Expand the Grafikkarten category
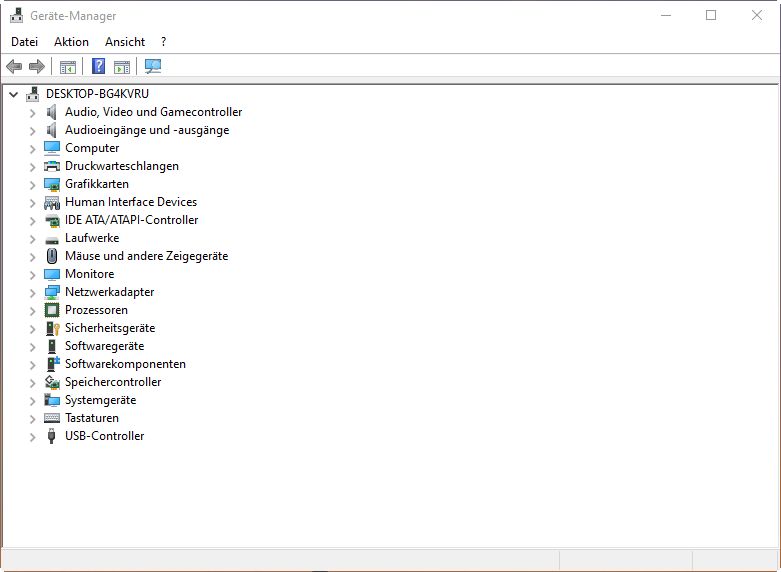Viewport: 781px width, 572px height. (32, 185)
